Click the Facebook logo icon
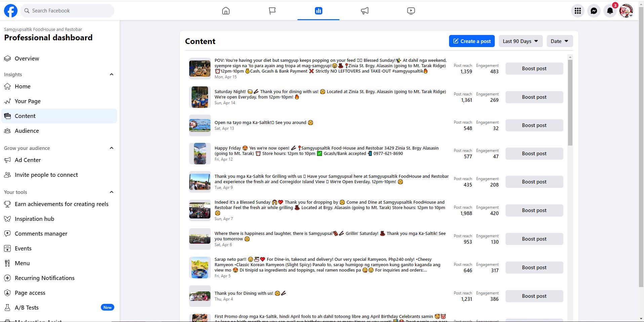The height and width of the screenshot is (322, 644). 11,11
